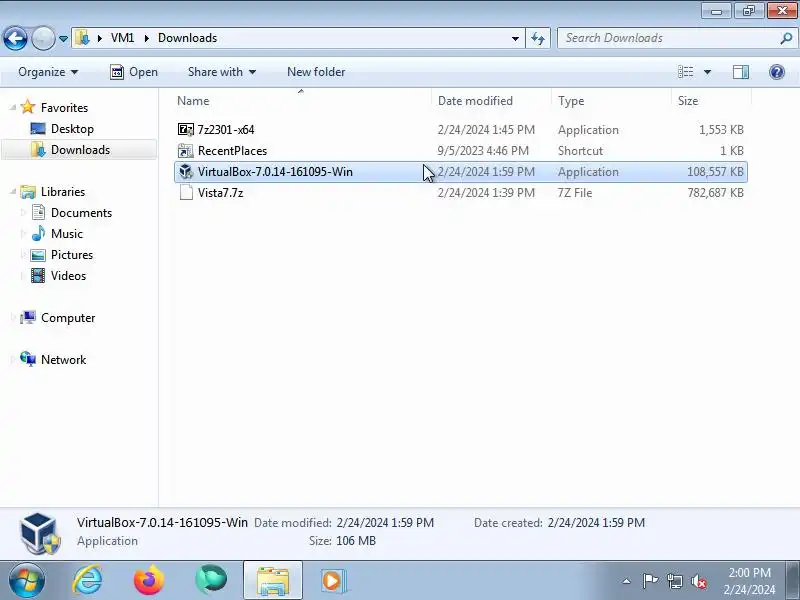Open the Windows Start menu
800x600 pixels.
coord(26,580)
